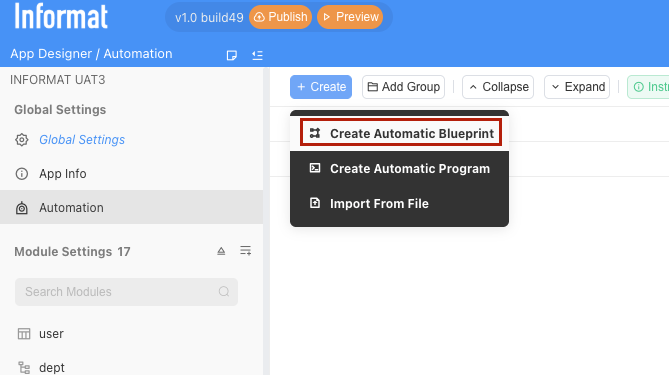The image size is (669, 375).
Task: Click the gear icon next to Global Settings
Action: (22, 140)
